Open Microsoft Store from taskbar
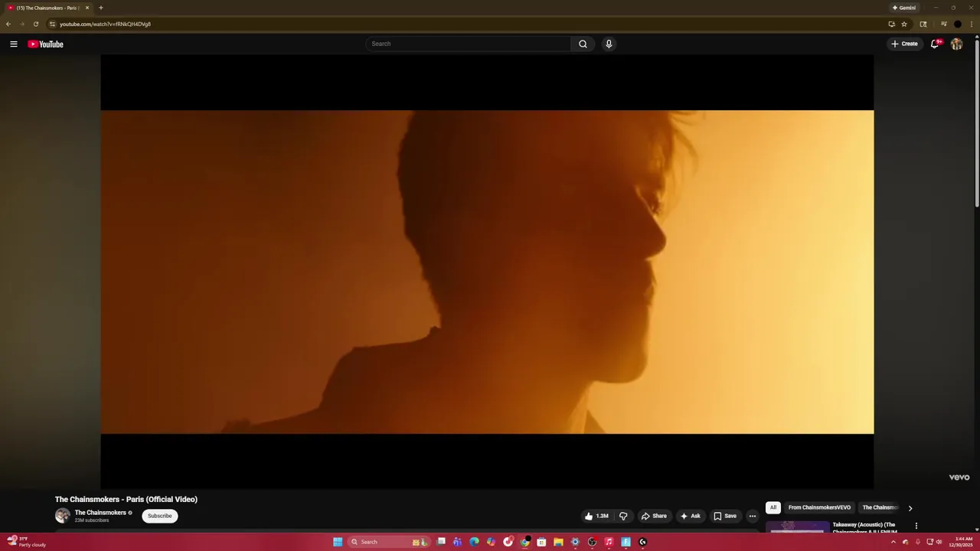 [541, 542]
